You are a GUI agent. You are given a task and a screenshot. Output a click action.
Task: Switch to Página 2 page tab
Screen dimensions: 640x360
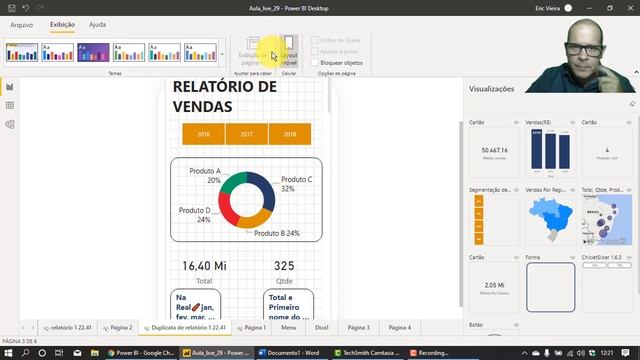118,328
